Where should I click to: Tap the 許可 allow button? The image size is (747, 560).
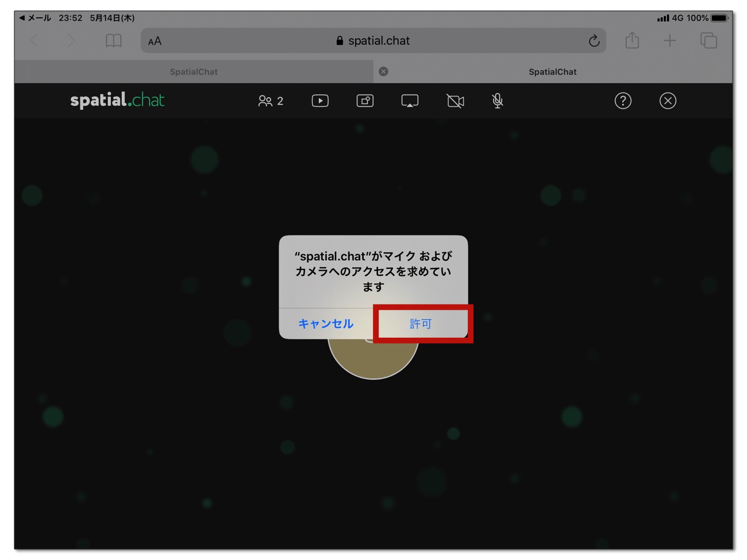[421, 324]
